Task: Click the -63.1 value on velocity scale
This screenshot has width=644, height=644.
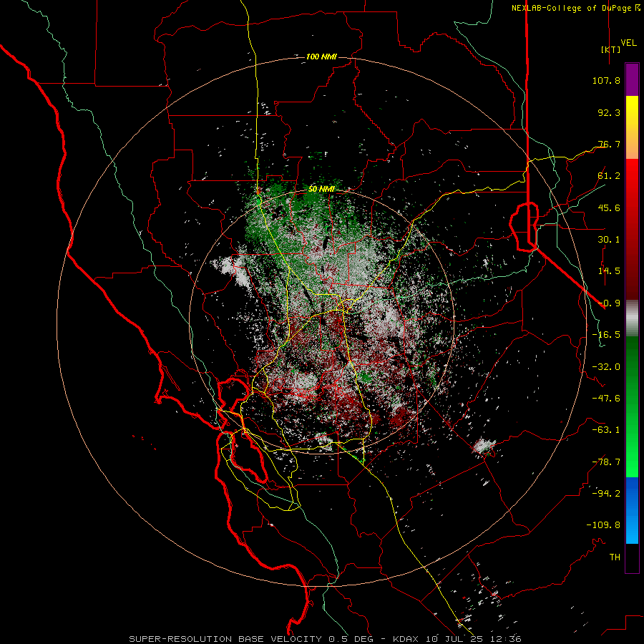Action: (x=606, y=430)
